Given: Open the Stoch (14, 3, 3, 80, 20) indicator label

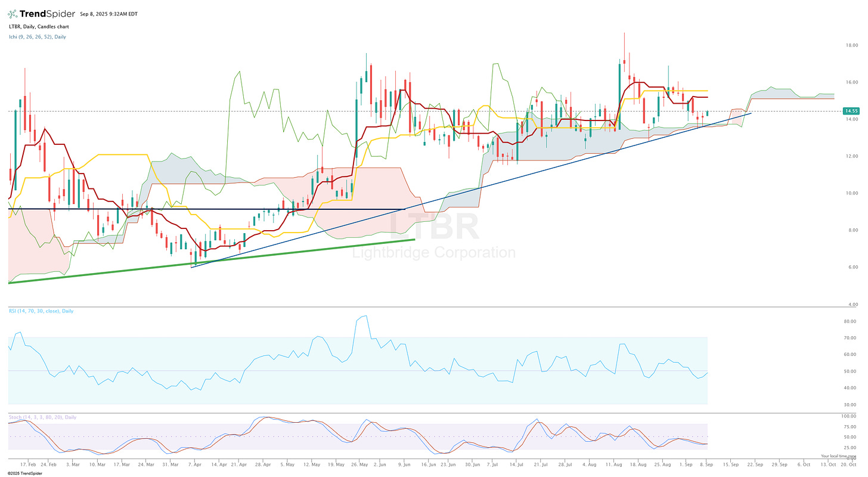Looking at the screenshot, I should [x=42, y=417].
